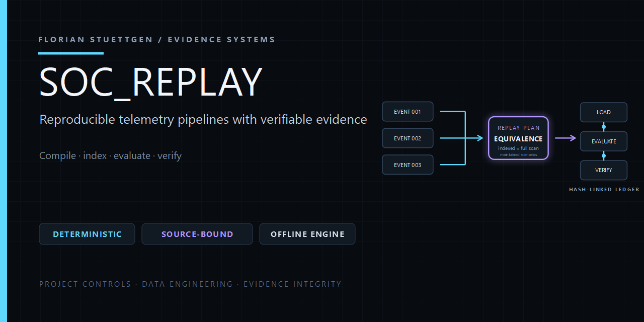Select the EVENT 002 node
Screen dimensions: 644x322
click(408, 138)
